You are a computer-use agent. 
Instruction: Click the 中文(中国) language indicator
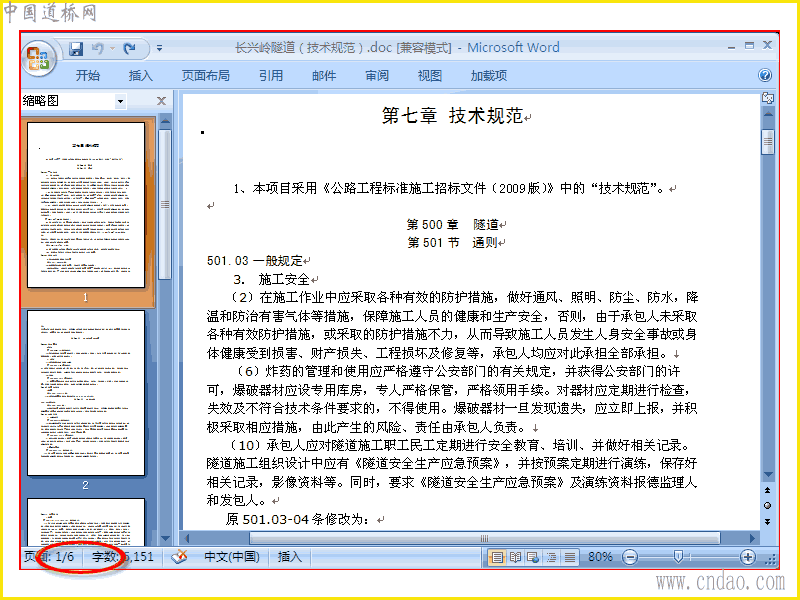click(232, 557)
